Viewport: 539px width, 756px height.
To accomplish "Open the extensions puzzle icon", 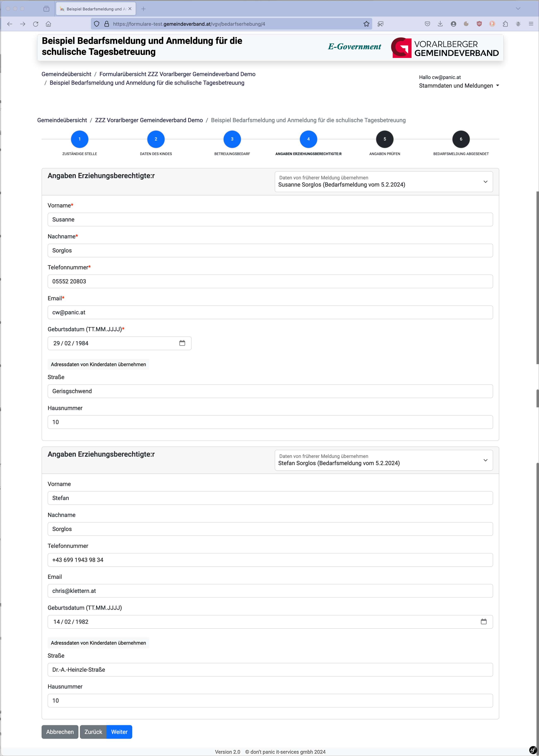I will [505, 24].
